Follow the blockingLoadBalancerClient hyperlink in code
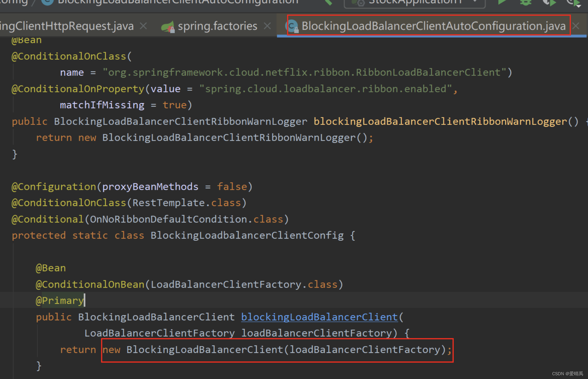 [x=319, y=317]
